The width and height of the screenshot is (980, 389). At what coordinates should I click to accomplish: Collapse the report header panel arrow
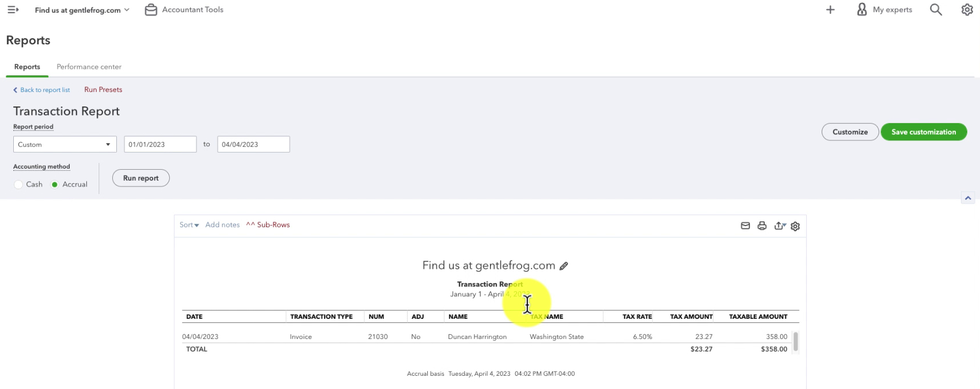(x=968, y=198)
